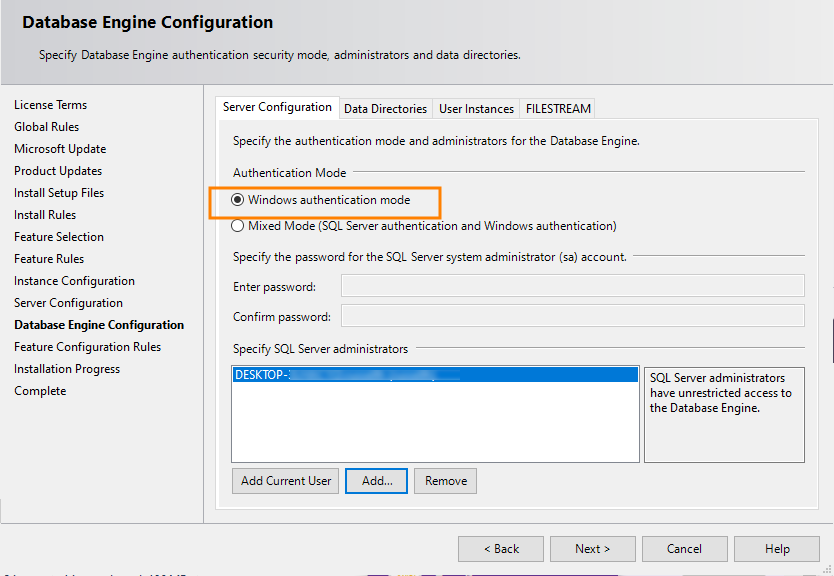Click License Terms step in sidebar
Image resolution: width=834 pixels, height=576 pixels.
[x=51, y=105]
